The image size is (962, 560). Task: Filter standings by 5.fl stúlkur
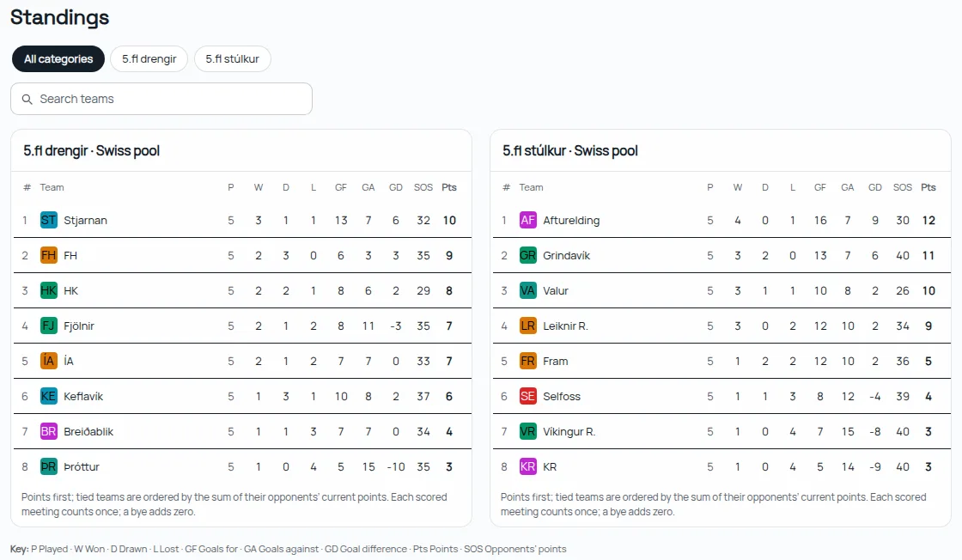pos(232,59)
